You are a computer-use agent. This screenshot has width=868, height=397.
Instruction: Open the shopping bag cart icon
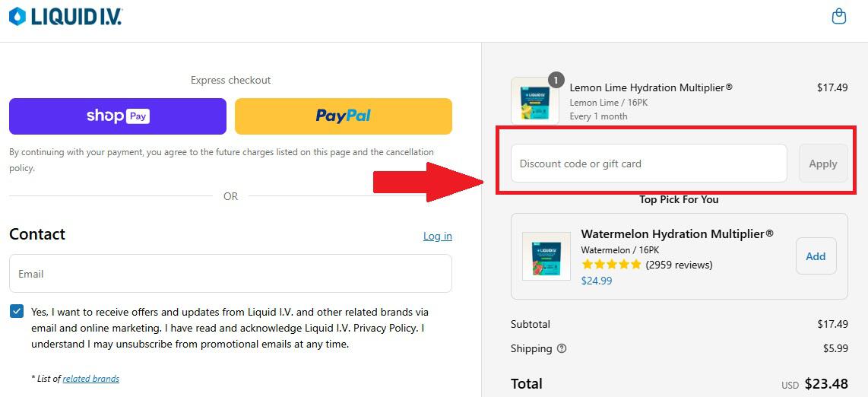pyautogui.click(x=839, y=16)
